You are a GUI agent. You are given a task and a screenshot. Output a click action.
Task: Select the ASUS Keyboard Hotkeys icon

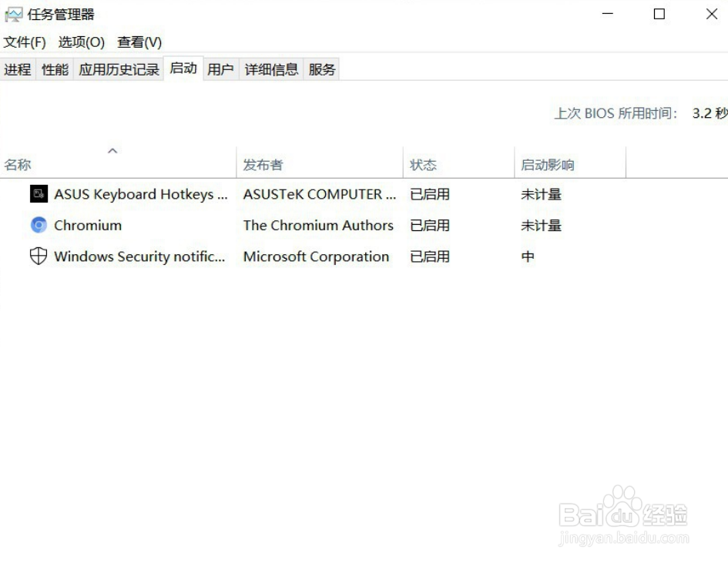[x=39, y=193]
